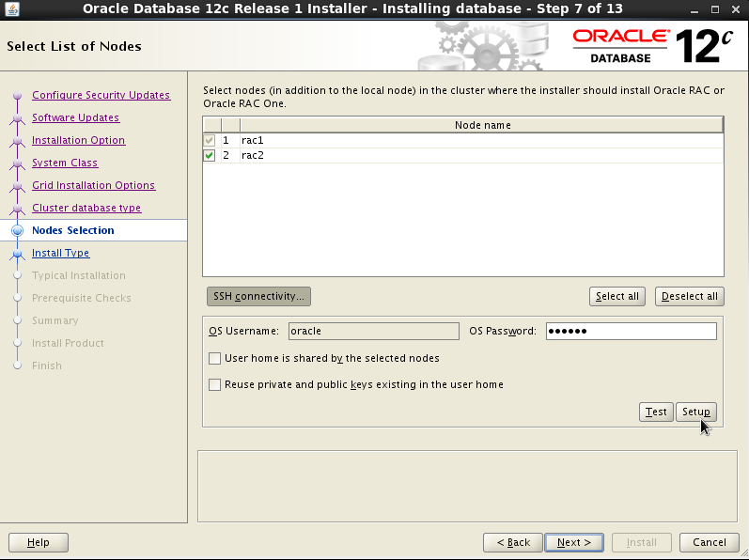Click the Help button

39,542
